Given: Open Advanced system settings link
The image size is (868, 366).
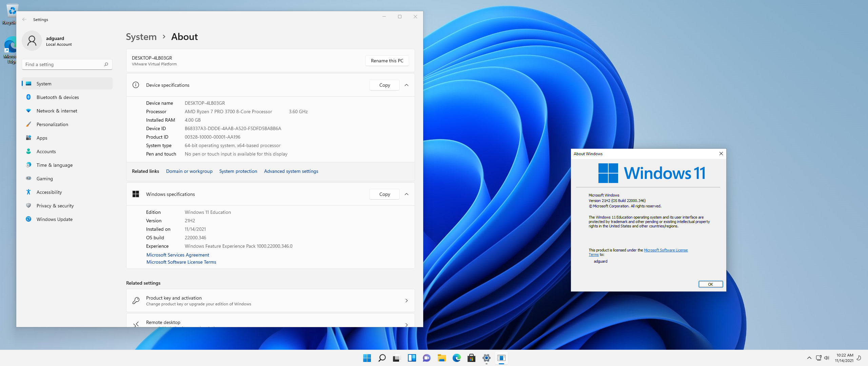Looking at the screenshot, I should click(291, 171).
